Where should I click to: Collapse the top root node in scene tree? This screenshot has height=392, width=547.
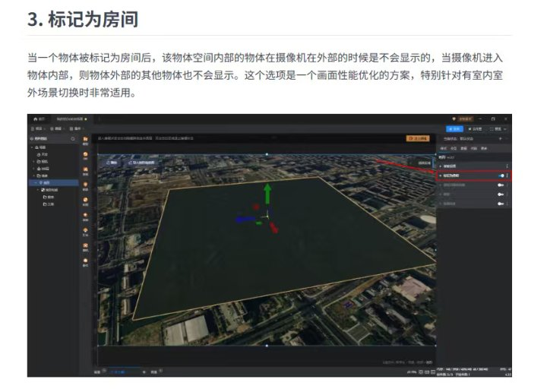(33, 147)
